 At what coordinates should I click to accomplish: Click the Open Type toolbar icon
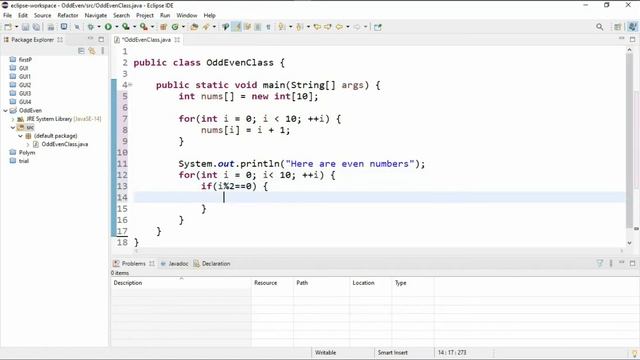click(194, 27)
